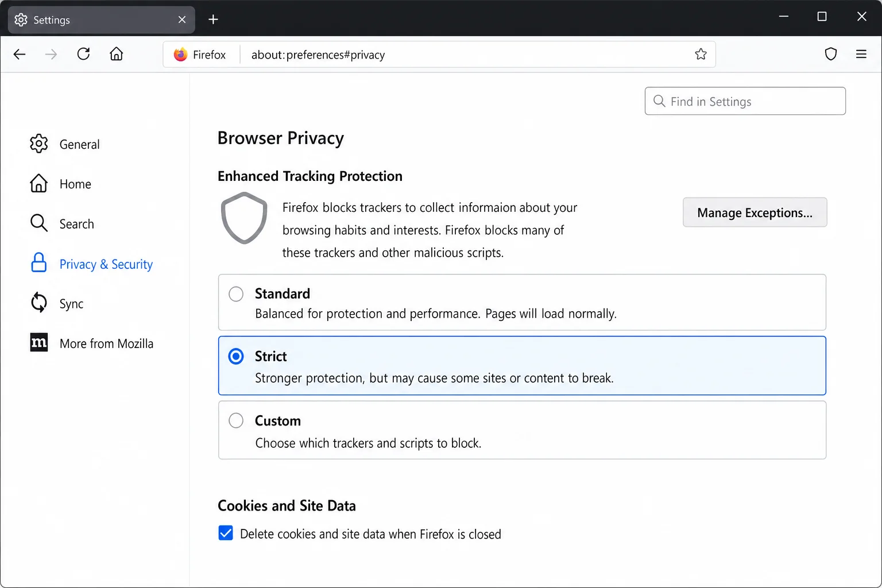The height and width of the screenshot is (588, 882).
Task: Click the Firefox logo in the address bar
Action: 180,55
